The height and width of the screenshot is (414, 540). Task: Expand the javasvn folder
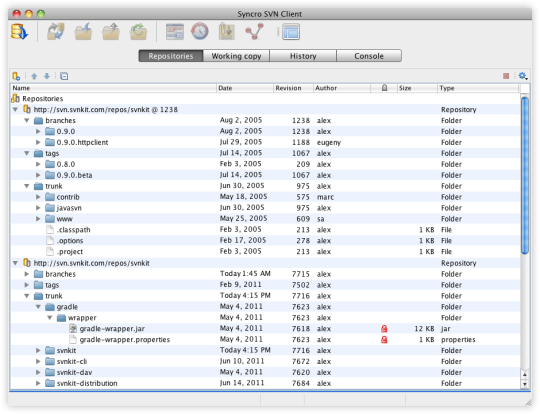click(38, 208)
